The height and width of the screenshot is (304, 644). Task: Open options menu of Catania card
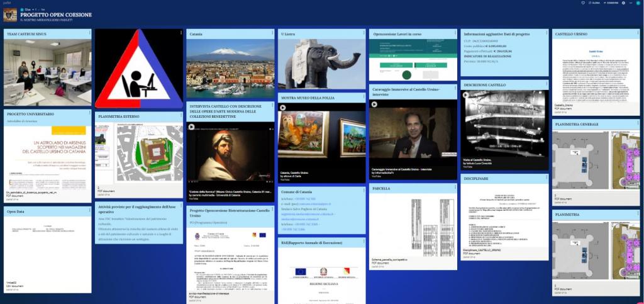tap(272, 33)
